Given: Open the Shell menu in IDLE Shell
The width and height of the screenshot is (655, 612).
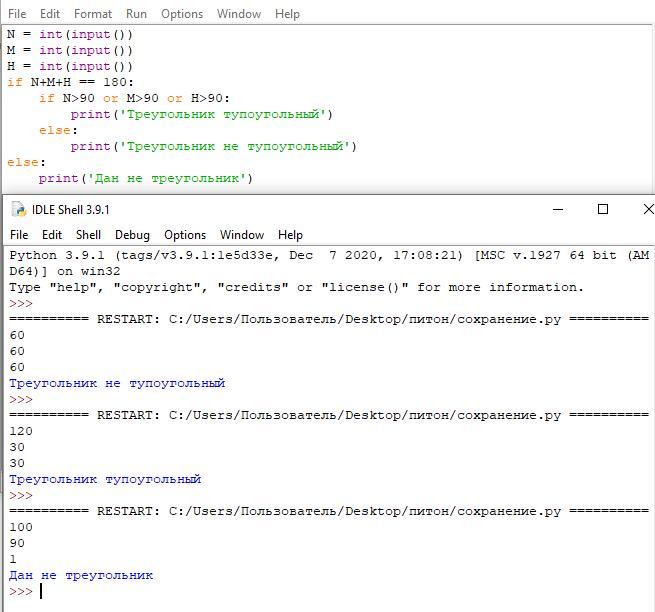Looking at the screenshot, I should point(89,235).
